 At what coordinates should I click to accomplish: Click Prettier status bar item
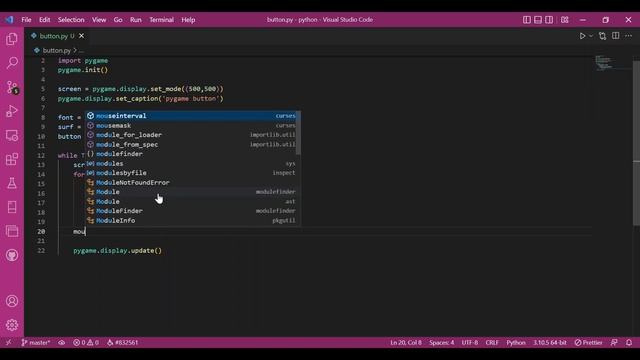588,342
